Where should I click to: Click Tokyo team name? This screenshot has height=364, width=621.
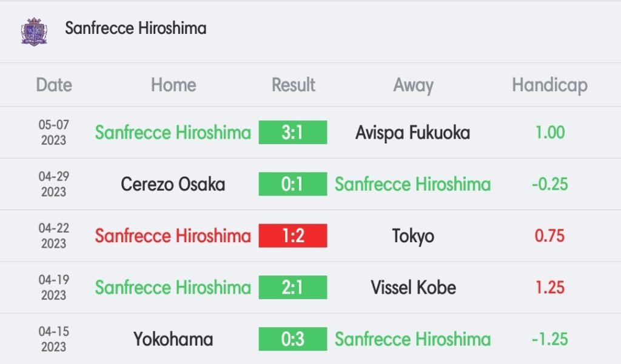413,237
